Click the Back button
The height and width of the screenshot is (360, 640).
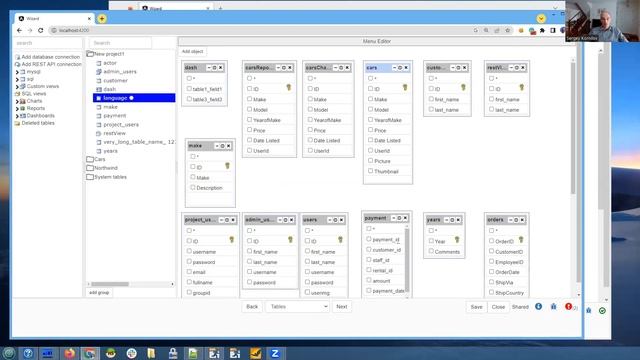click(x=252, y=307)
